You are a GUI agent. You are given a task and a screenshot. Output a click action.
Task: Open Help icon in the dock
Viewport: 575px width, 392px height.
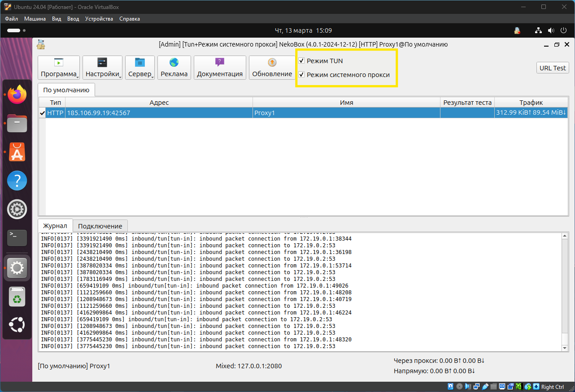pos(17,181)
